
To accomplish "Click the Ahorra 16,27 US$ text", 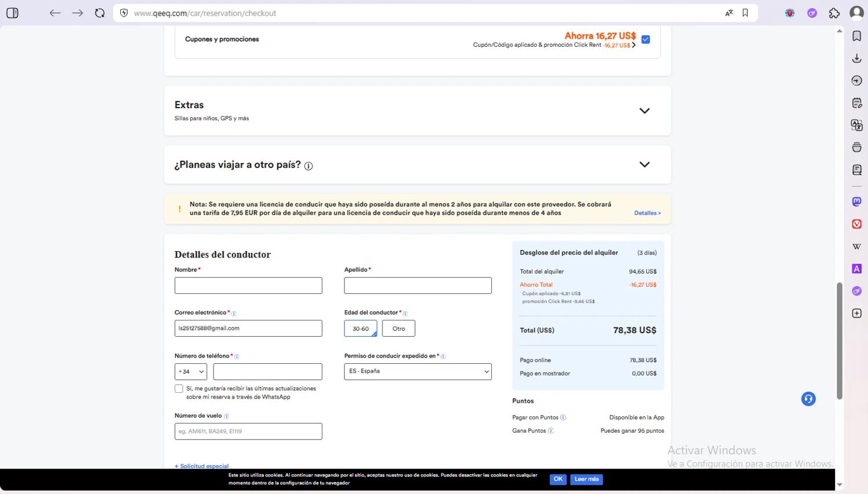I will (600, 36).
